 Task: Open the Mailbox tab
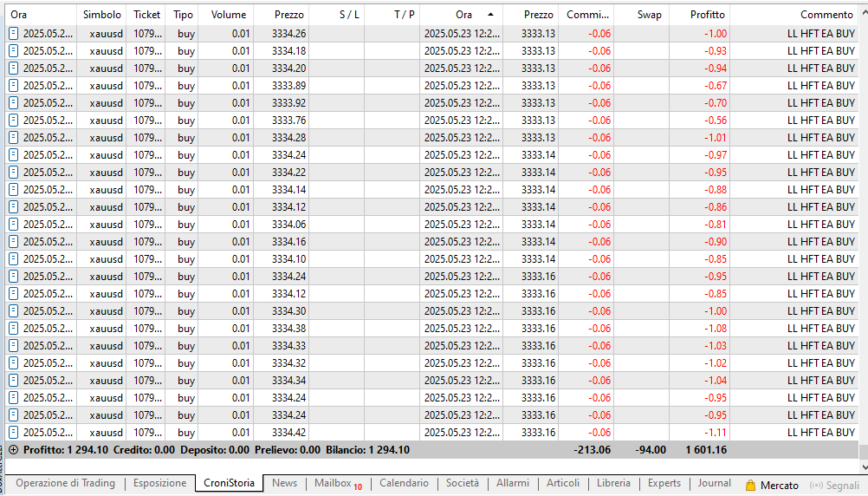[338, 483]
